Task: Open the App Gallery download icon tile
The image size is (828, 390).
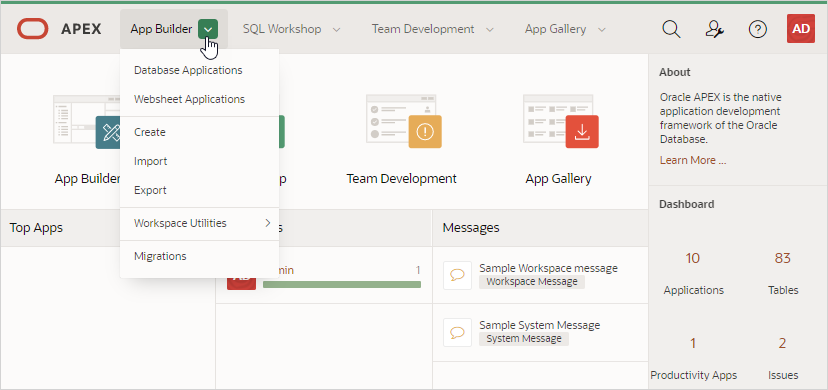Action: click(560, 121)
